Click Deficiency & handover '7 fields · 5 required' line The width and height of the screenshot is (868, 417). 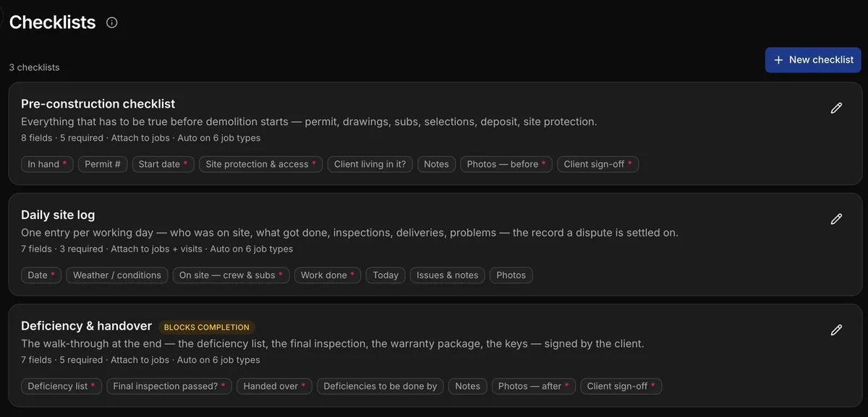point(141,360)
